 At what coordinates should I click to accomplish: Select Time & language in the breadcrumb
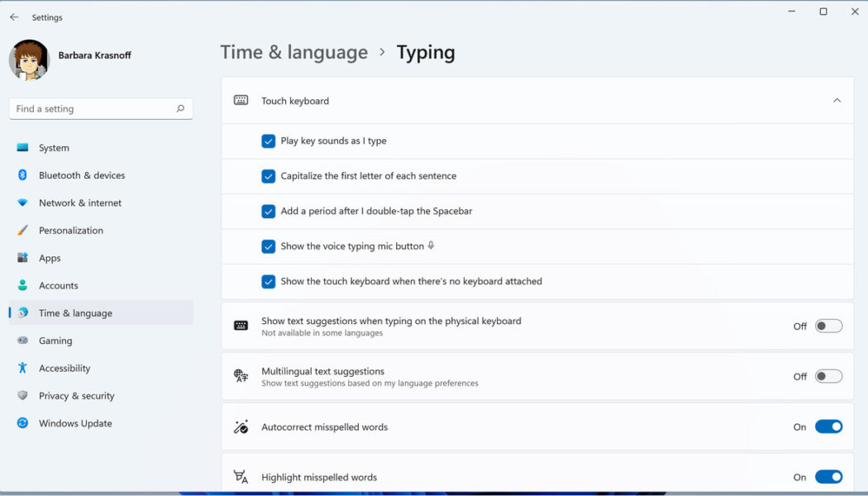[x=293, y=51]
